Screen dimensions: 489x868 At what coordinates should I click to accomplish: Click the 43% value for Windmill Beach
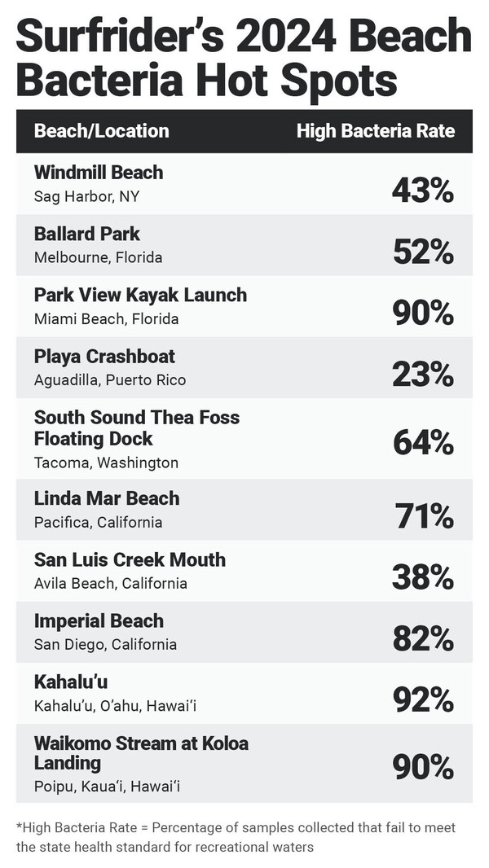click(422, 191)
